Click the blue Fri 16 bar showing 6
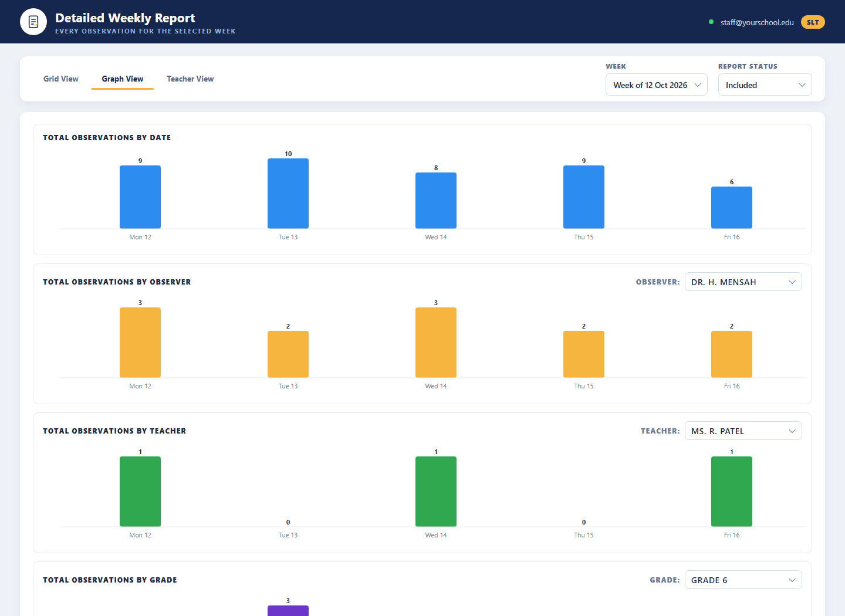The image size is (845, 616). pos(732,208)
